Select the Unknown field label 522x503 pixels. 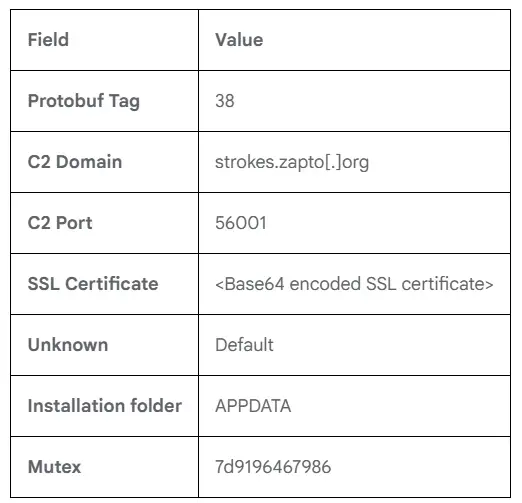(x=68, y=345)
